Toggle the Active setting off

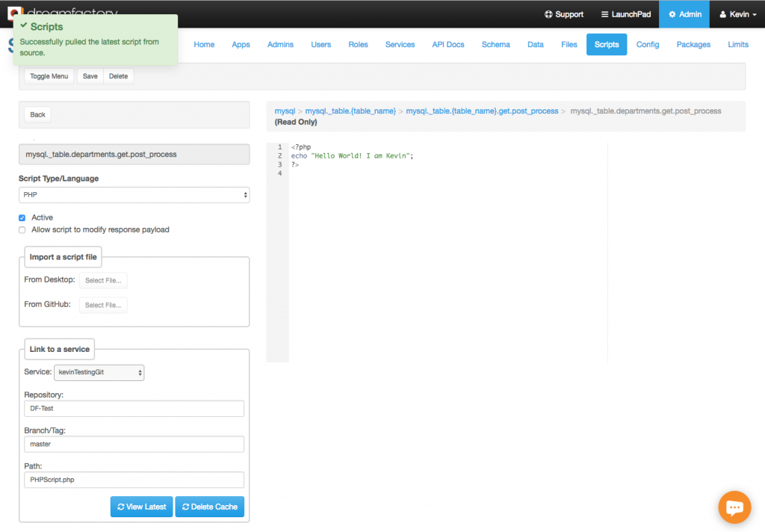pos(22,217)
